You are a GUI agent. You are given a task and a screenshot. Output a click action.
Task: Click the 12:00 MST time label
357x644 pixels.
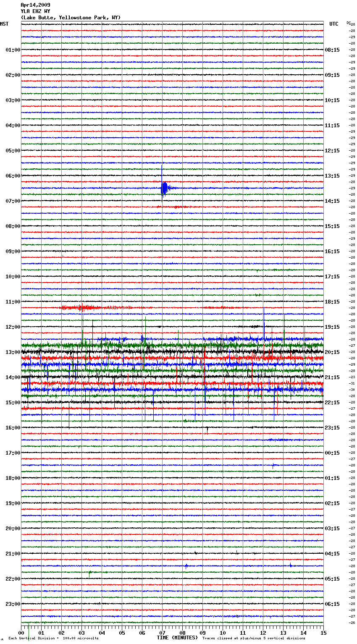13,327
